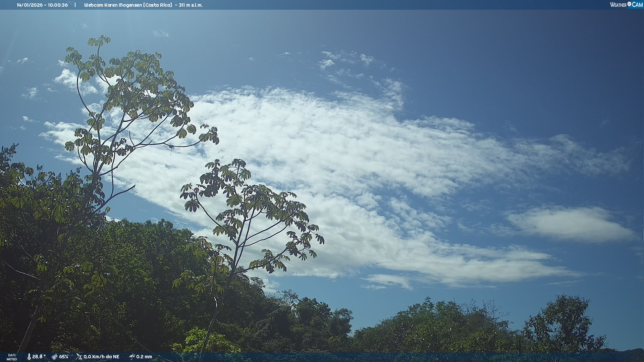Click the 28.8° temperature reading
This screenshot has height=362, width=644.
(39, 357)
